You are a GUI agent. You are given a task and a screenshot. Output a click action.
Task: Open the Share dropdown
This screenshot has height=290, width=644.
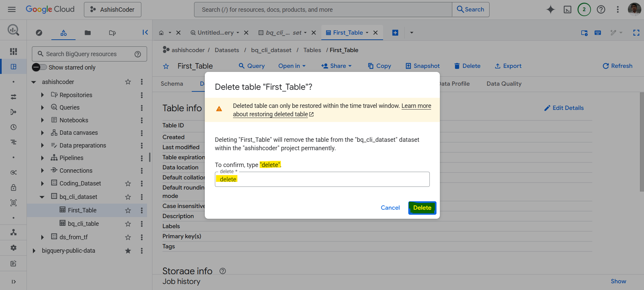tap(336, 66)
